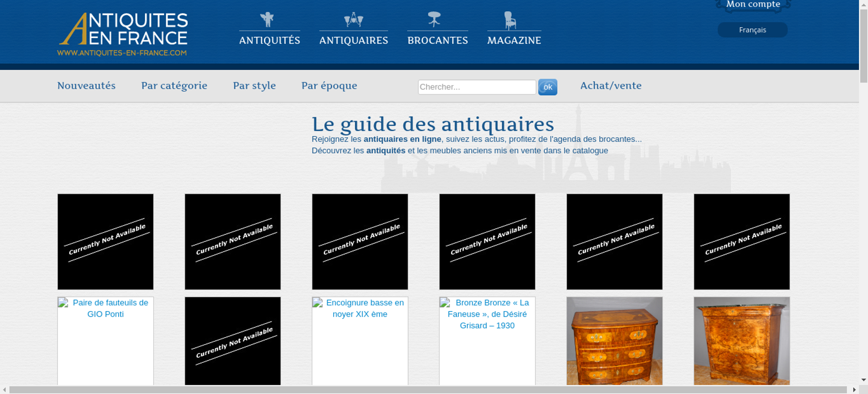868x394 pixels.
Task: Click the armchair icon above Magazine
Action: 510,20
